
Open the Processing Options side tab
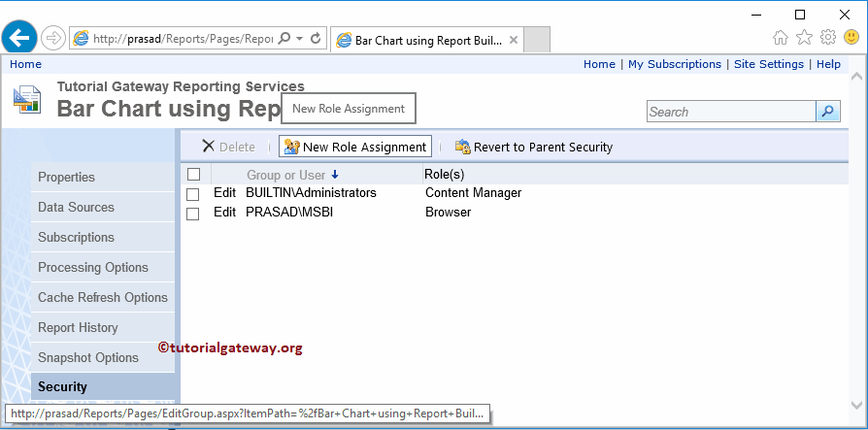103,267
